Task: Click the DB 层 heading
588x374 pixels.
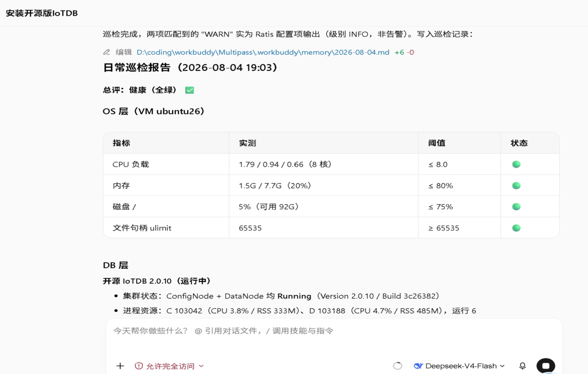Action: point(115,265)
